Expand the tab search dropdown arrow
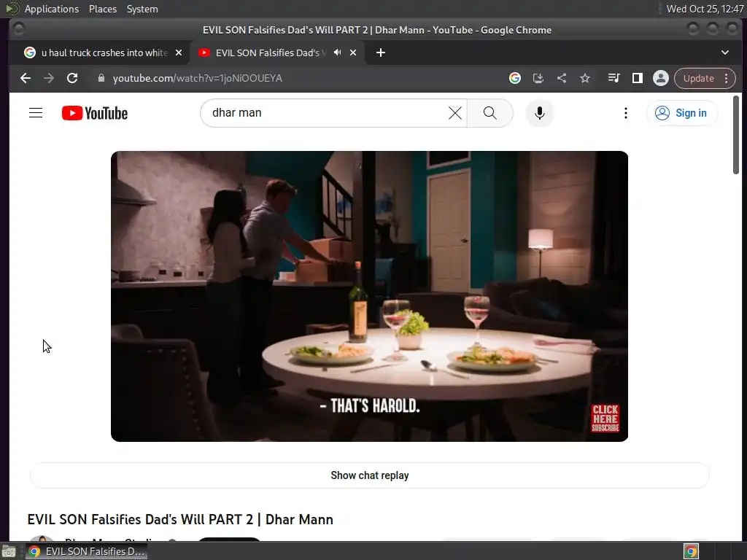This screenshot has width=747, height=560. pyautogui.click(x=724, y=52)
